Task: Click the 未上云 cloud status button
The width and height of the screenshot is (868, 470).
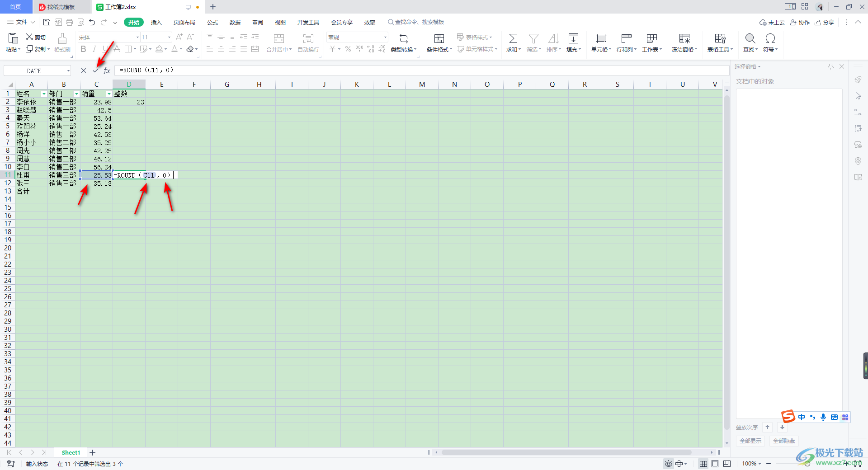Action: [772, 22]
